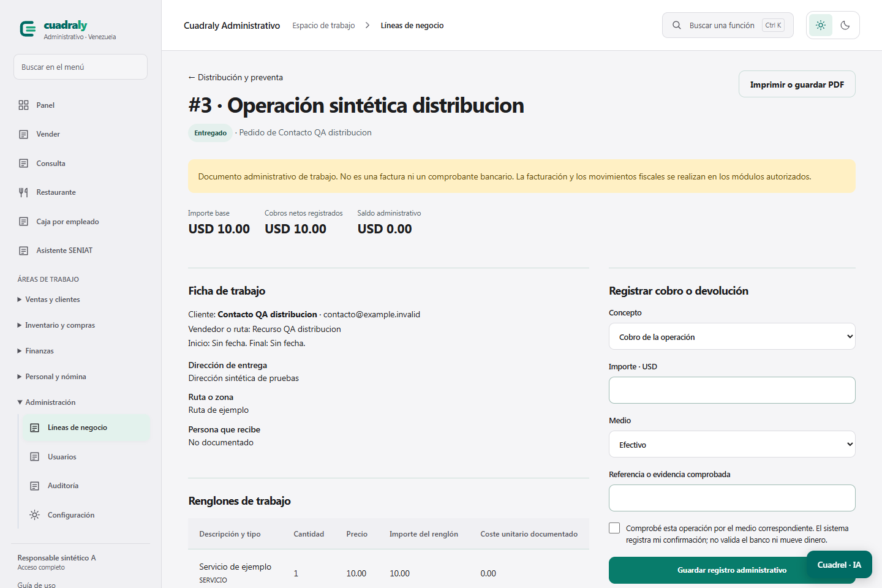Click Cuadraly Administrativo header title

[x=232, y=25]
